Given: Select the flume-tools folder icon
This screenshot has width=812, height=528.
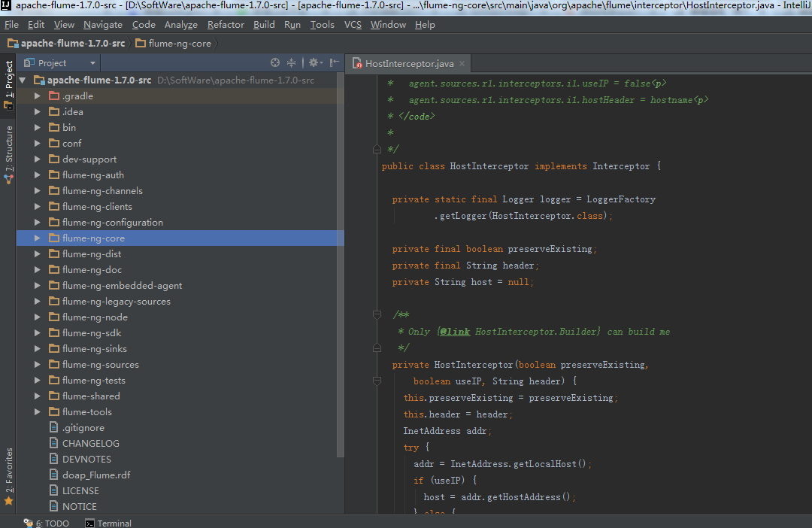Looking at the screenshot, I should click(54, 412).
